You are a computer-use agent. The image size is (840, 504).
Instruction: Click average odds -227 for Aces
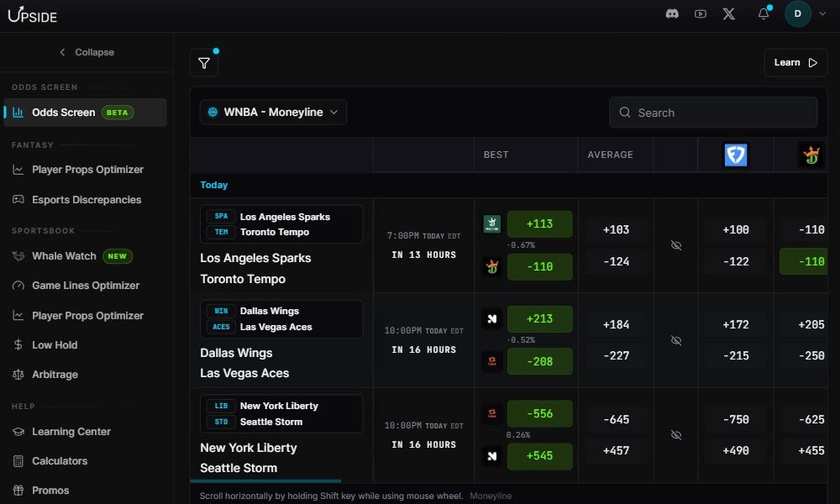tap(616, 355)
